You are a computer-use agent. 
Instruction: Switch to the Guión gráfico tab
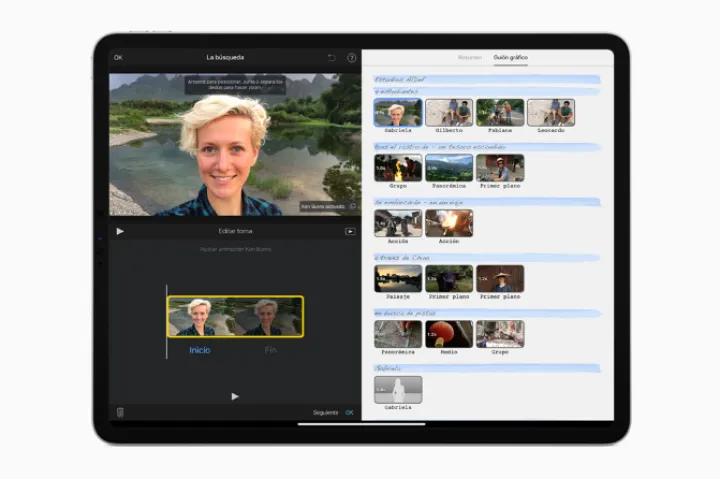pyautogui.click(x=511, y=57)
